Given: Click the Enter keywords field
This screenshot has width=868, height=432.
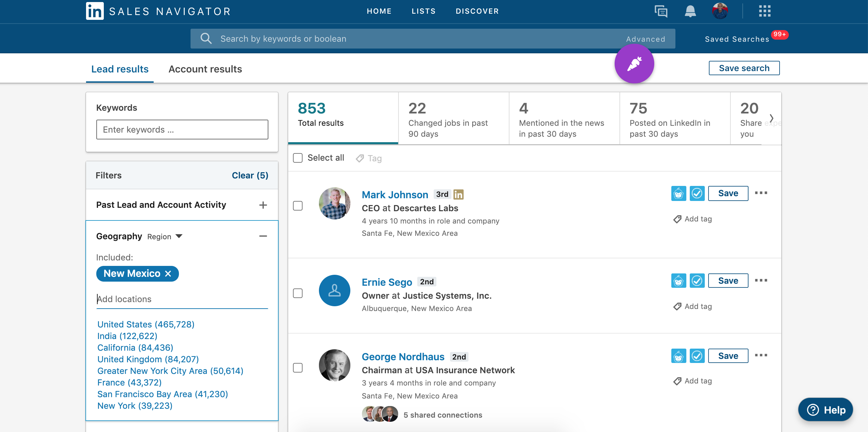Looking at the screenshot, I should [182, 130].
